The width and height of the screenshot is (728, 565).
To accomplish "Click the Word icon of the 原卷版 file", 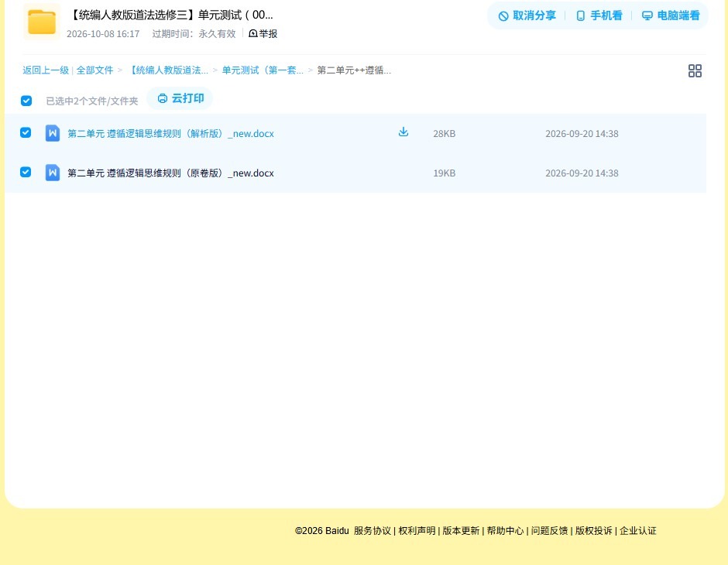I will (x=53, y=173).
